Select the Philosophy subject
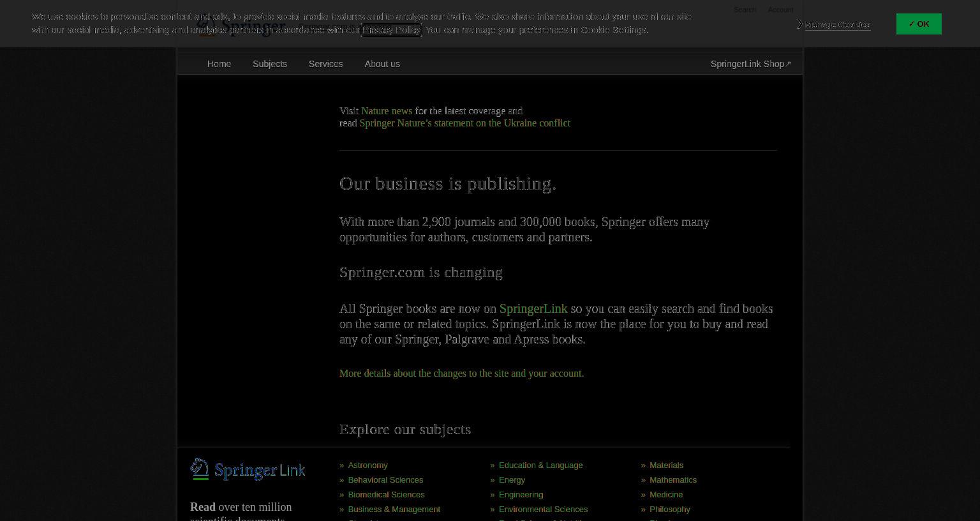 click(670, 510)
